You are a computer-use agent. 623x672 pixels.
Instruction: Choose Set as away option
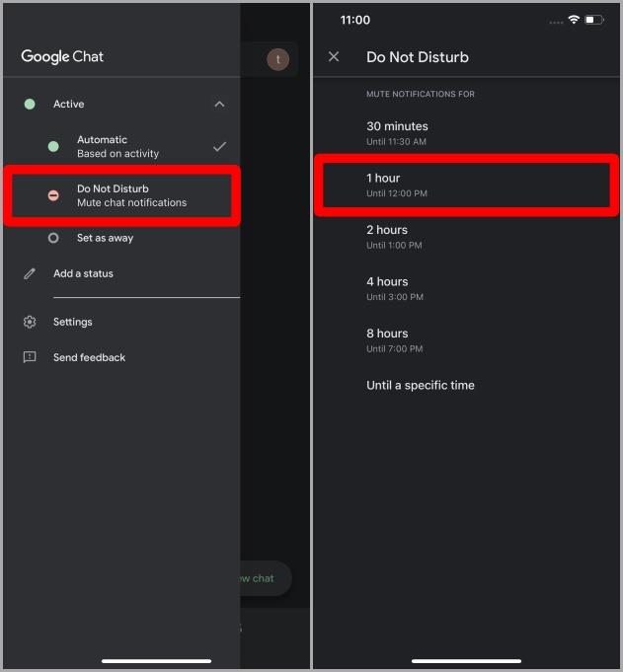tap(121, 238)
